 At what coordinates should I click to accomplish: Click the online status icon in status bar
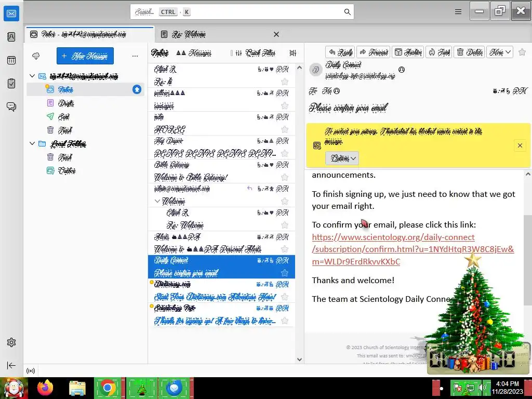(31, 371)
